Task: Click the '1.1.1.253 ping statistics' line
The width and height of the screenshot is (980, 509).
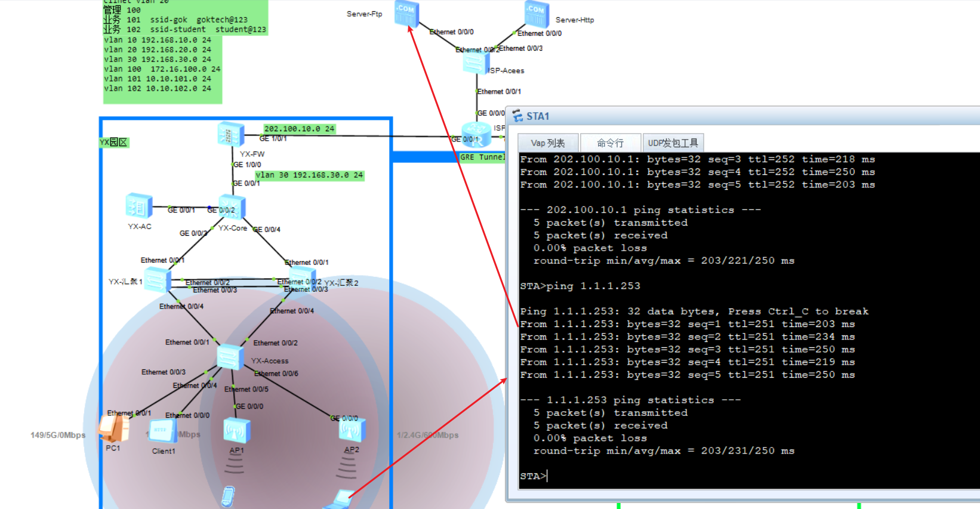Action: coord(630,400)
